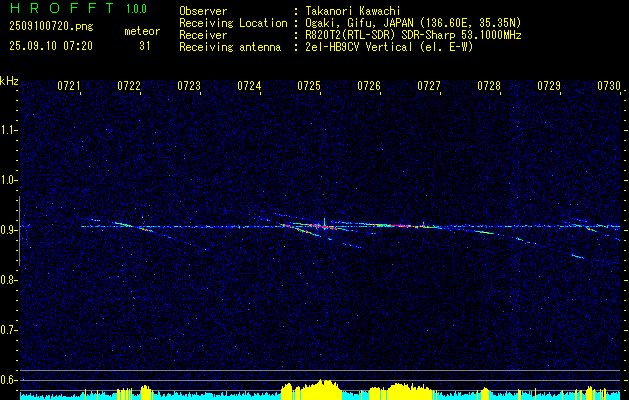
Task: Click the 0721 time marker
Action: (69, 85)
